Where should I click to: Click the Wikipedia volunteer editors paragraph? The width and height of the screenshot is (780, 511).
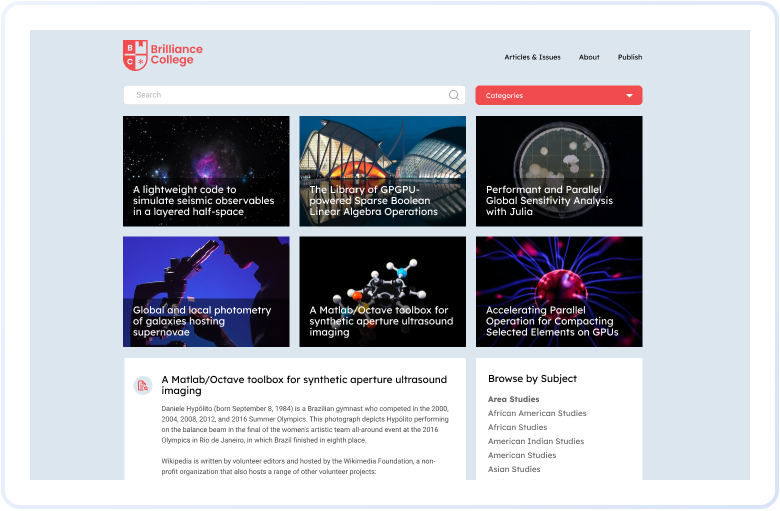coord(298,466)
